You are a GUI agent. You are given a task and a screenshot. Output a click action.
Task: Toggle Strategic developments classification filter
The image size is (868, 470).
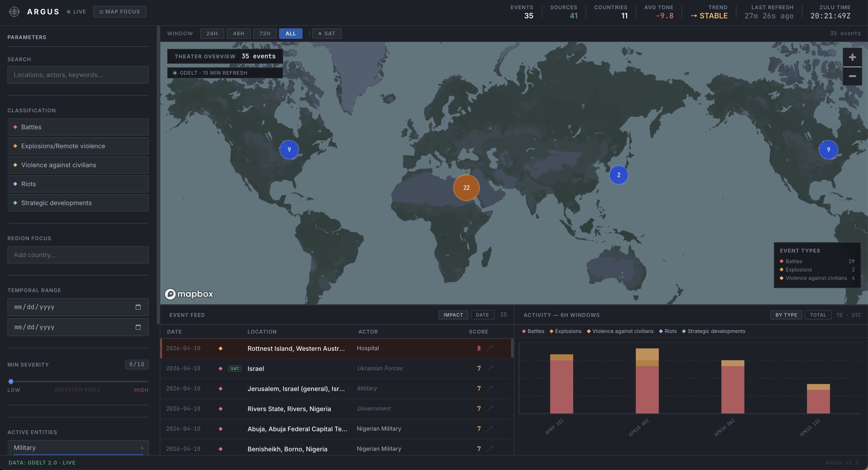click(78, 203)
